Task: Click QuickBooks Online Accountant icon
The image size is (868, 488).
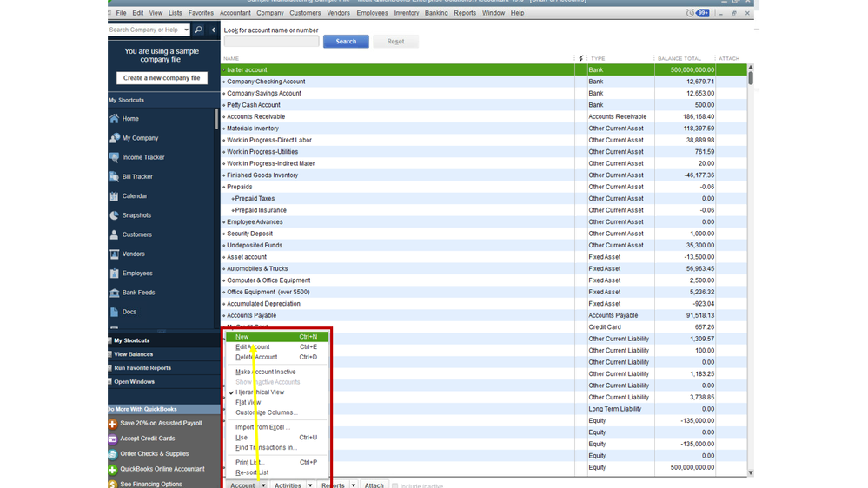Action: point(112,469)
